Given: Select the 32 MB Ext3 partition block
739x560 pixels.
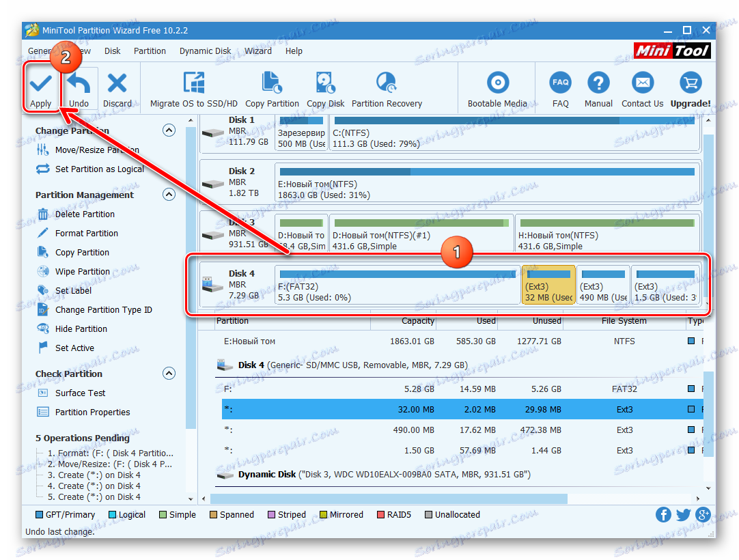Looking at the screenshot, I should tap(548, 285).
